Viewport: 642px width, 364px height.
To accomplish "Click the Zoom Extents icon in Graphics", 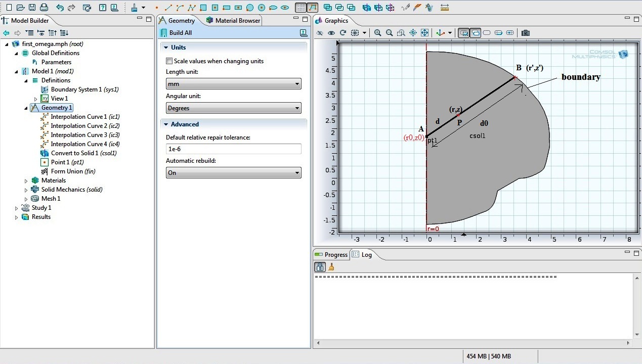I will coord(424,33).
